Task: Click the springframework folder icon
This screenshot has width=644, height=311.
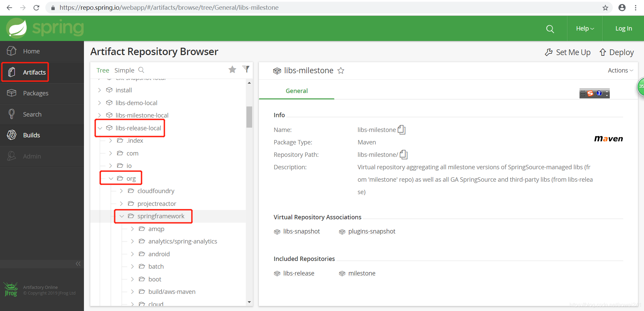Action: [131, 216]
